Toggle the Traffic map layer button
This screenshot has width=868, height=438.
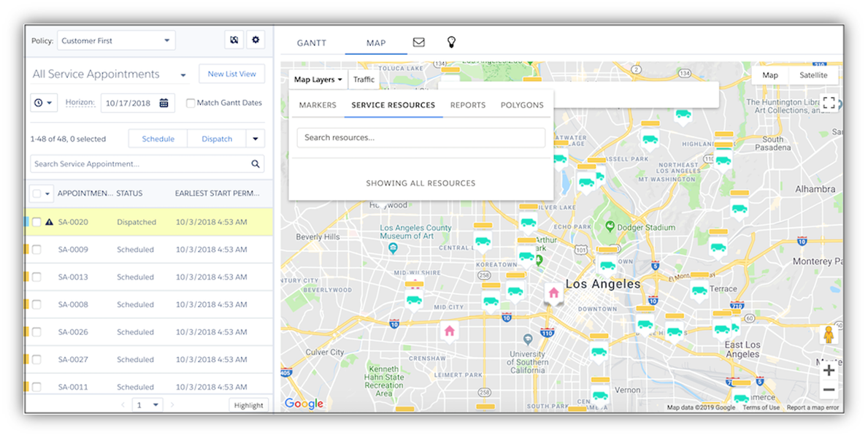(x=364, y=79)
